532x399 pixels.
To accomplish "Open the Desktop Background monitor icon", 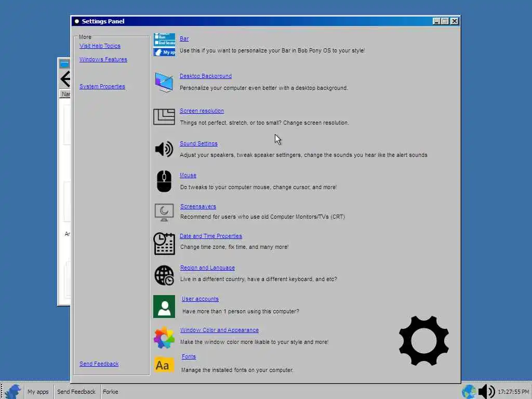I will click(164, 82).
